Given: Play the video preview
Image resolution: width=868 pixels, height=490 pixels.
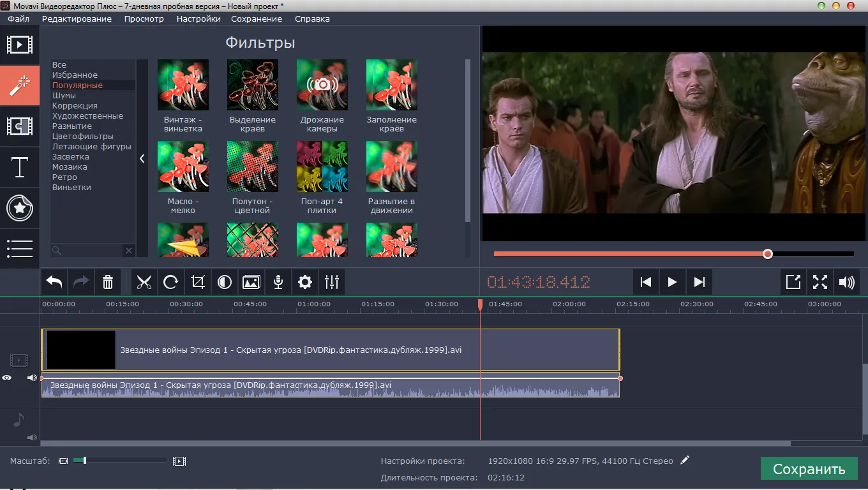Looking at the screenshot, I should coord(672,282).
